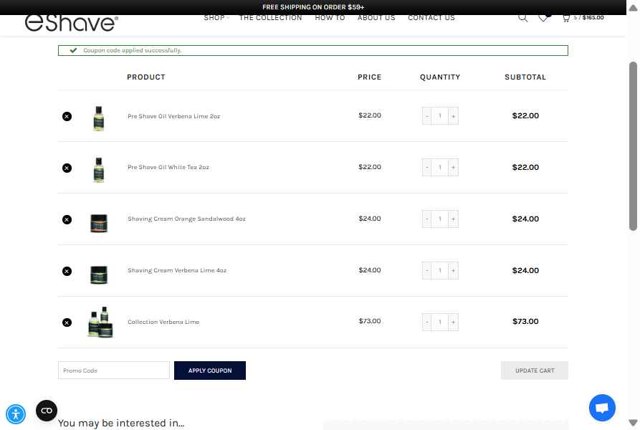Click the UPDATE CART button
Viewport: 640px width, 430px height.
[534, 370]
